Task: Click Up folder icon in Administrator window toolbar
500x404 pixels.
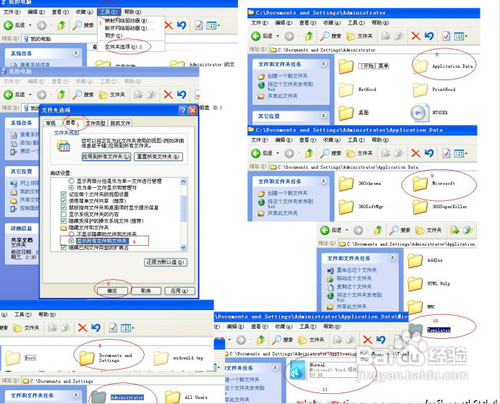Action: pos(309,36)
